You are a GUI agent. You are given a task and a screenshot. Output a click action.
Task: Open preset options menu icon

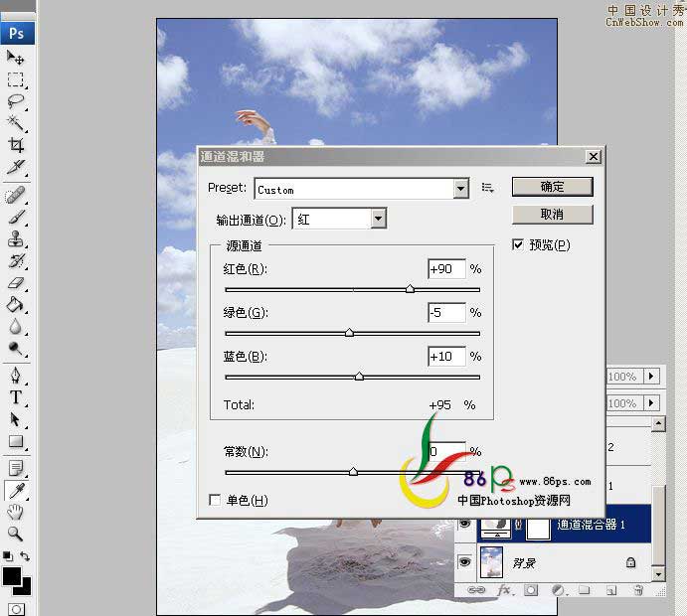pyautogui.click(x=487, y=188)
